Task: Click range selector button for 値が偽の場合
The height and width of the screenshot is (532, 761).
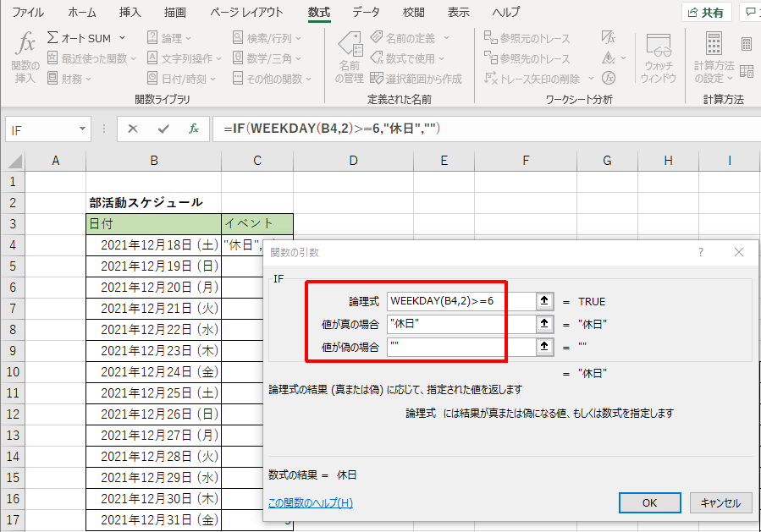Action: point(545,347)
